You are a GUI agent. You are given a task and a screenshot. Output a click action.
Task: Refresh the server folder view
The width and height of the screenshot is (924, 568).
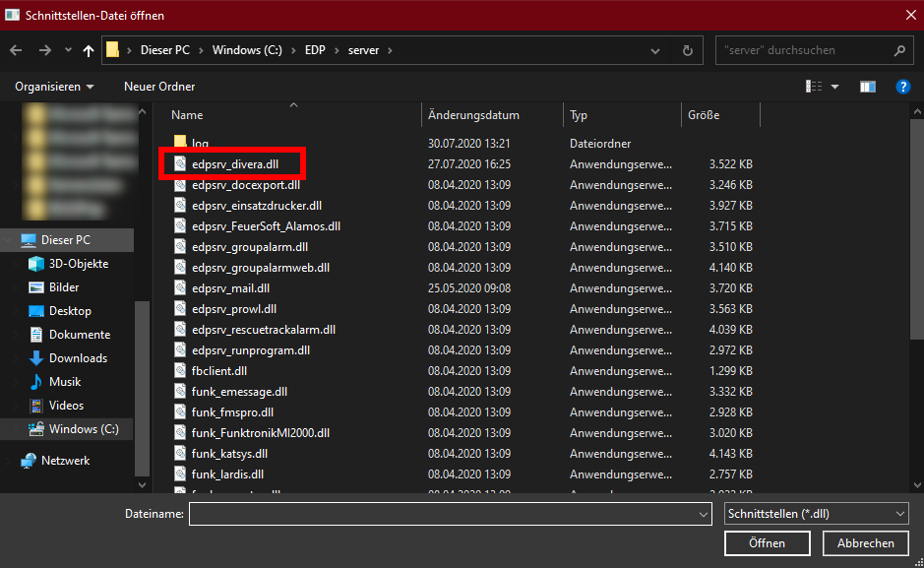(x=687, y=50)
